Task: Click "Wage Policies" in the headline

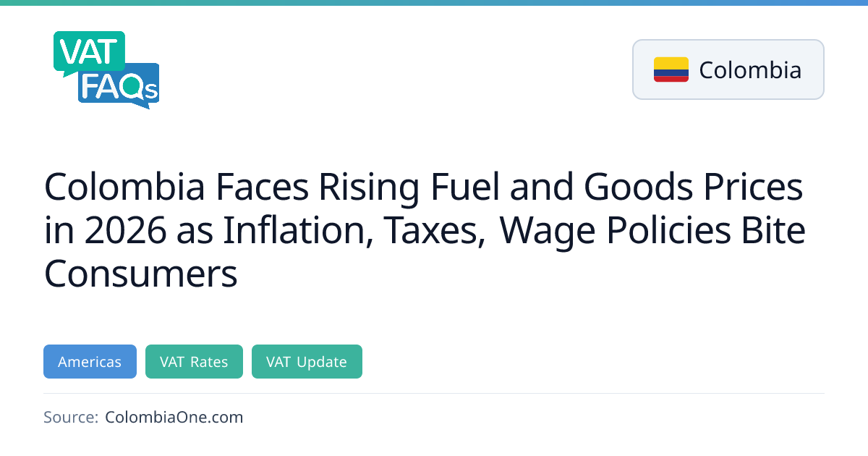Action: [618, 231]
